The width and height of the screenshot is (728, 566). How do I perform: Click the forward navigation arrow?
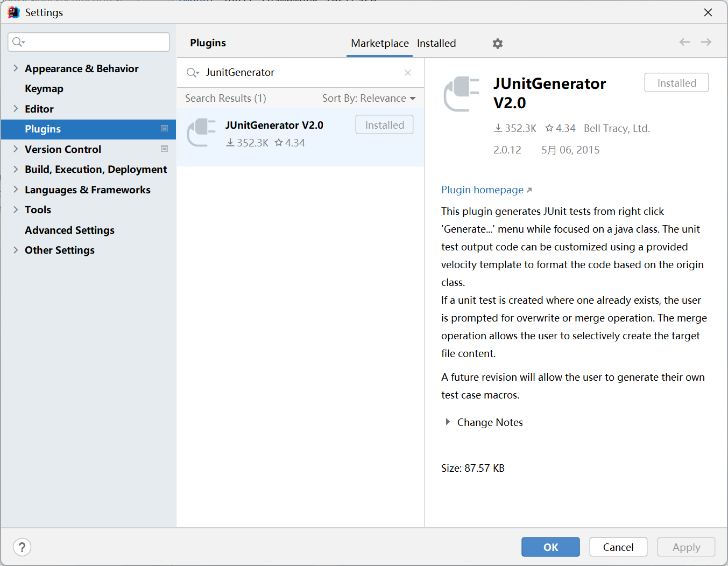pyautogui.click(x=706, y=42)
